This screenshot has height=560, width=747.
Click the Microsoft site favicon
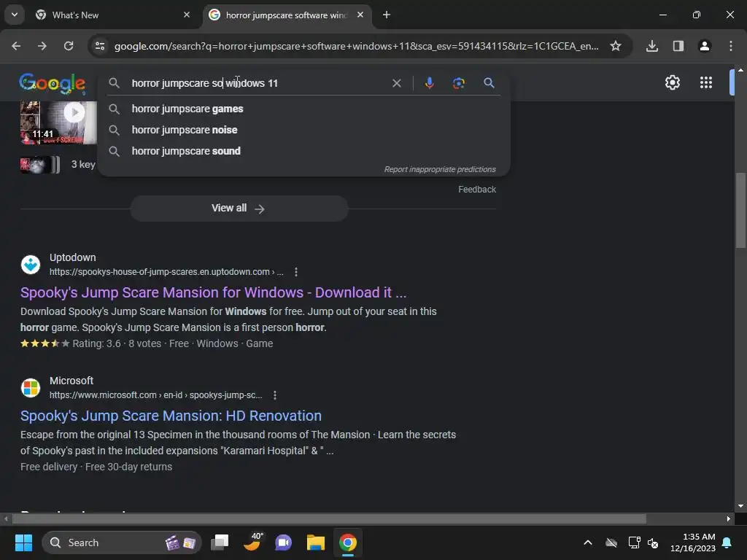click(31, 388)
